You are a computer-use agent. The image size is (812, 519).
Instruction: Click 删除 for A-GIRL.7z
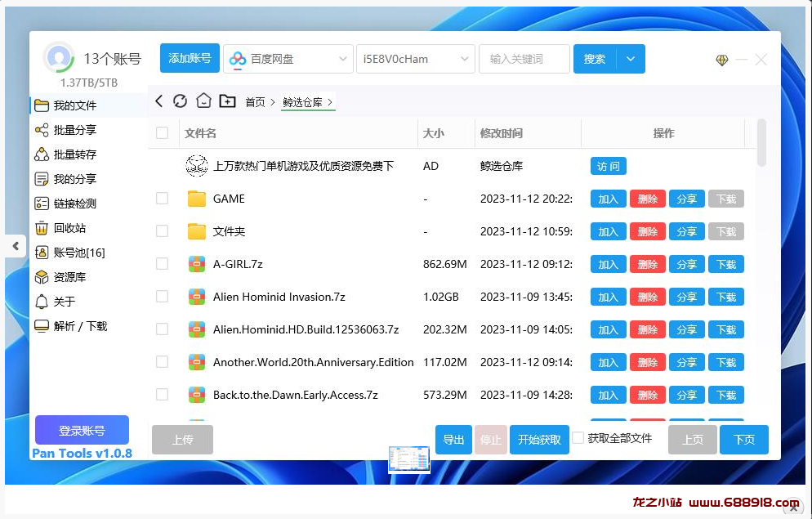coord(648,264)
